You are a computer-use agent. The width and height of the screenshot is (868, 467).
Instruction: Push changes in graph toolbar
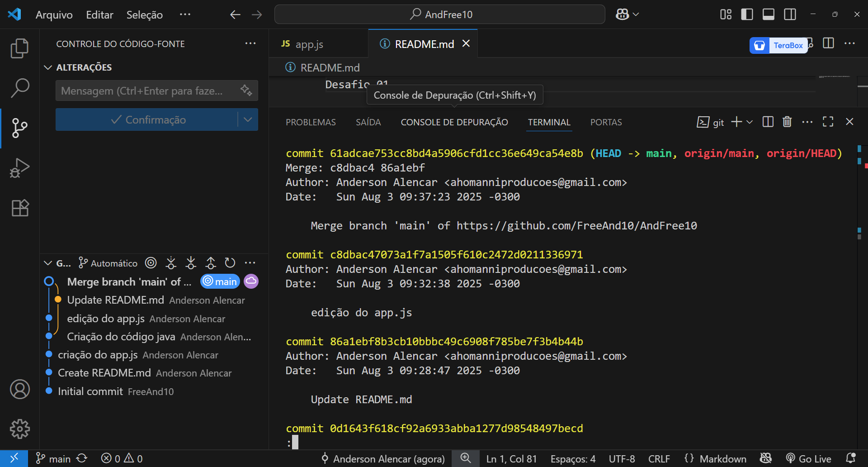coord(211,263)
